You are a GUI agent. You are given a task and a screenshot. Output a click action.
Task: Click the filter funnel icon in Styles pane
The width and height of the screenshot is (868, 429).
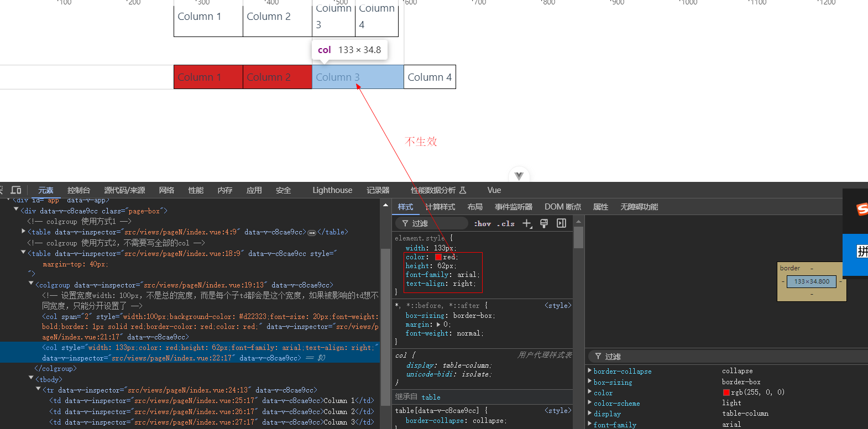[x=405, y=223]
